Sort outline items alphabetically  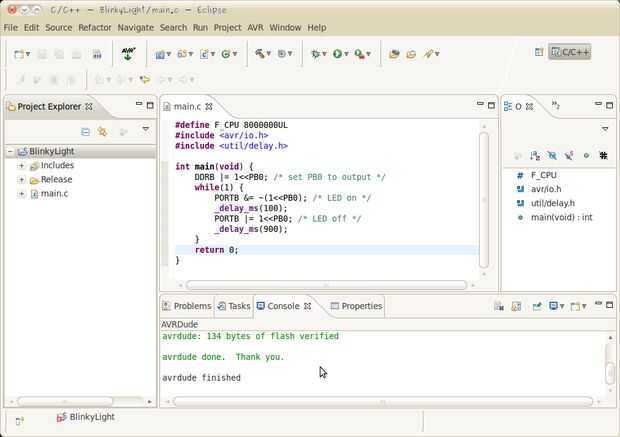pyautogui.click(x=535, y=156)
